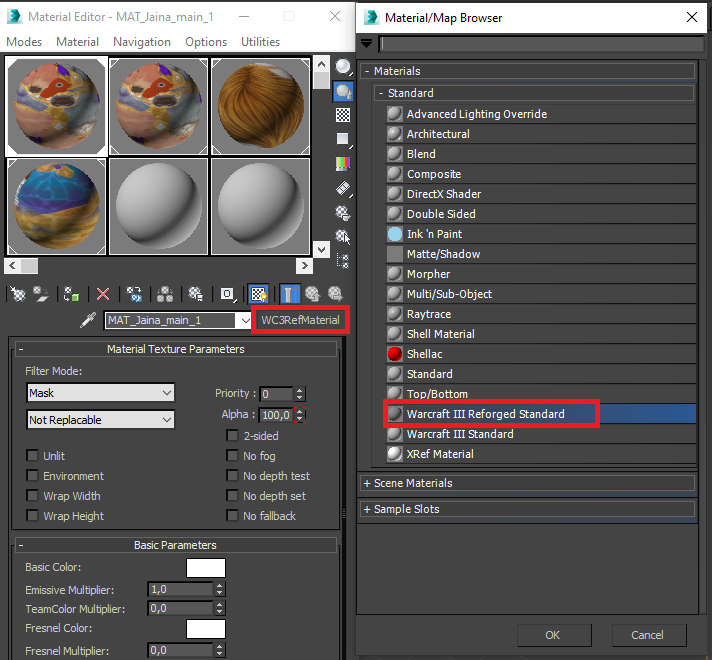Toggle the Environment checkbox
Image resolution: width=712 pixels, height=660 pixels.
pos(32,476)
